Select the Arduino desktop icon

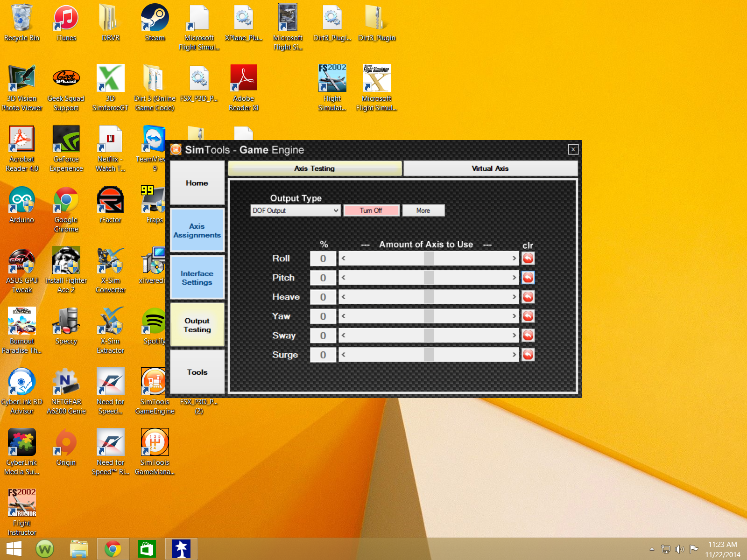(22, 204)
